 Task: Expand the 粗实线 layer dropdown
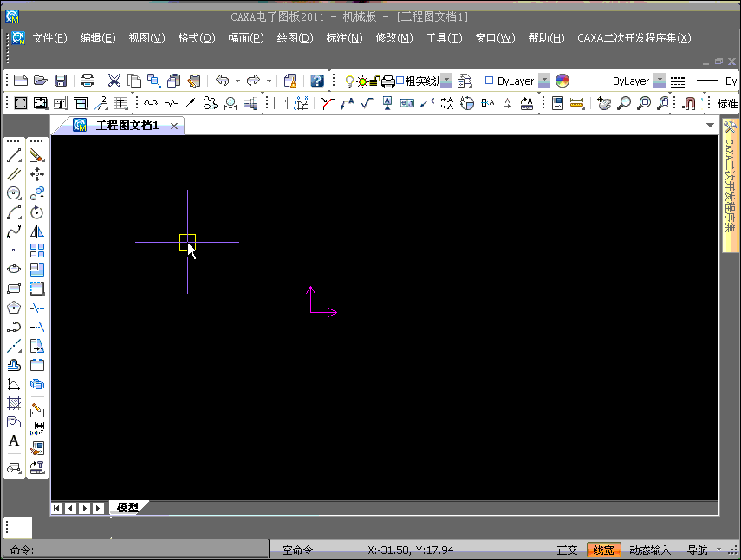(446, 81)
